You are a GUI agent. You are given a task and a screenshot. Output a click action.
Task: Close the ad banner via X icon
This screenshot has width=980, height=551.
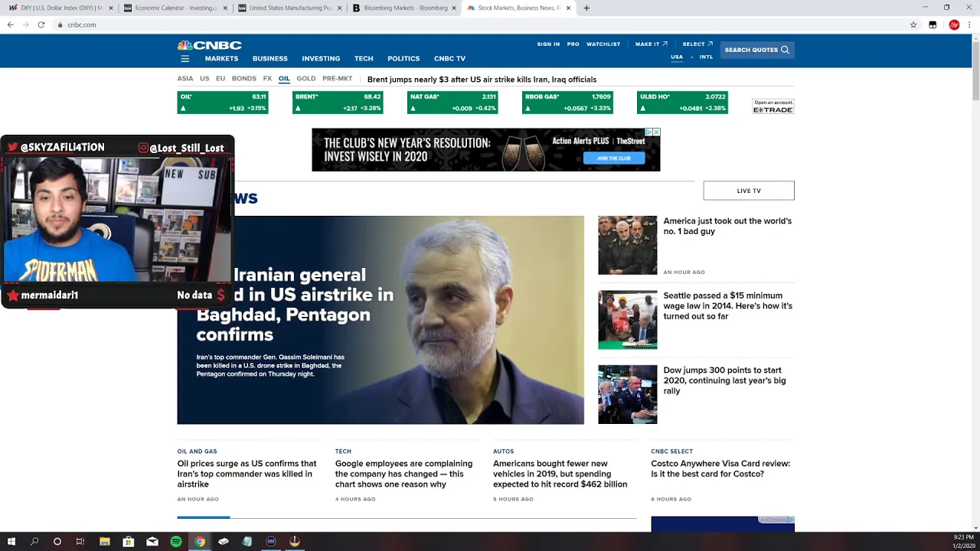[656, 132]
